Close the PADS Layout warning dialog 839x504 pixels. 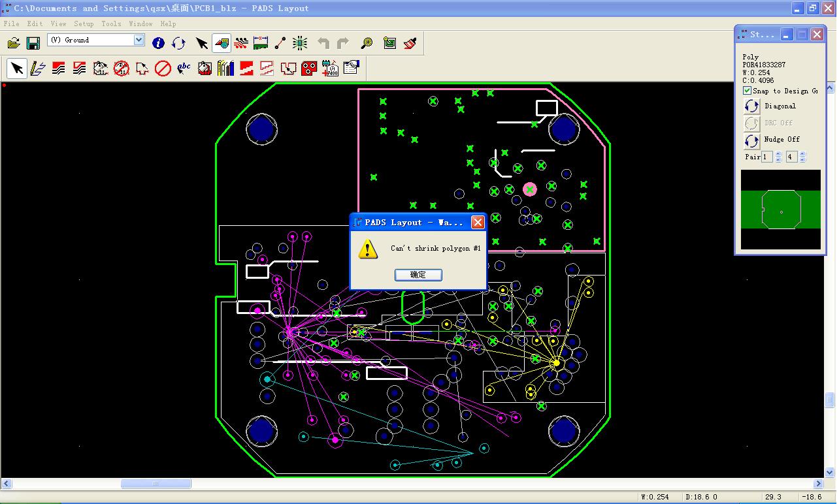478,223
